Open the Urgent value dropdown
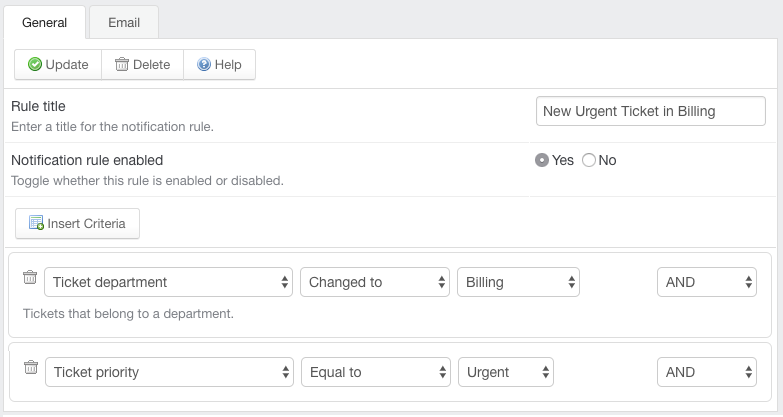The image size is (783, 417). pyautogui.click(x=506, y=372)
